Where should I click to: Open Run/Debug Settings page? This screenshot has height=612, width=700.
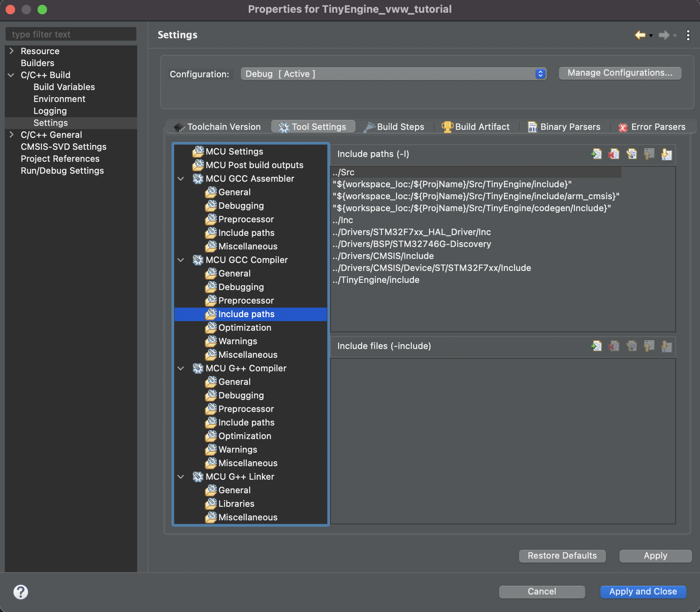tap(62, 171)
